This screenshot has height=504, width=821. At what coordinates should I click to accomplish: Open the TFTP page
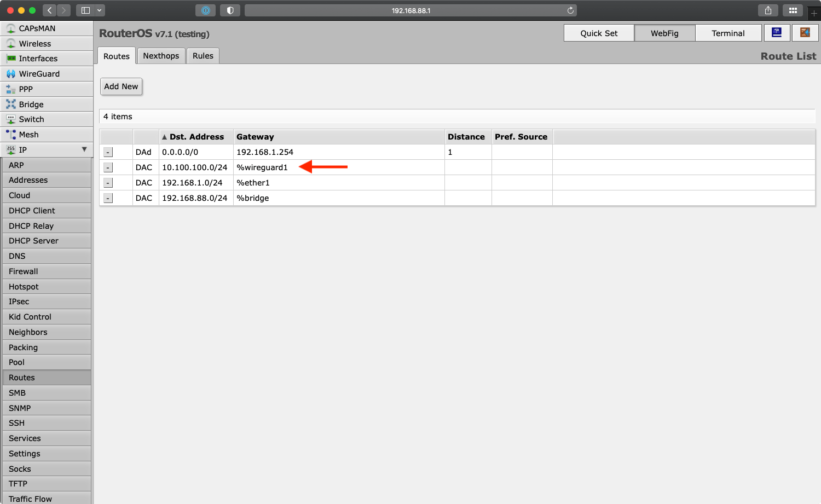click(47, 484)
